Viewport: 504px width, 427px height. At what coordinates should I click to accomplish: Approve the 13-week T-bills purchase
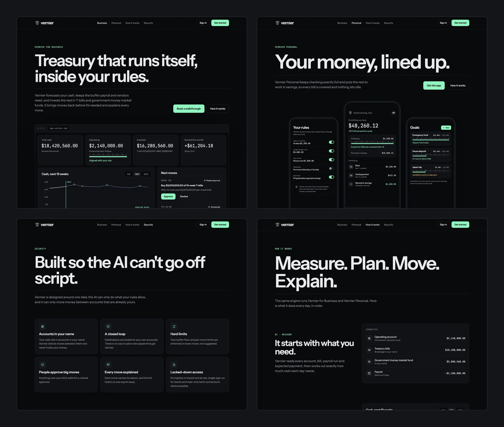168,196
